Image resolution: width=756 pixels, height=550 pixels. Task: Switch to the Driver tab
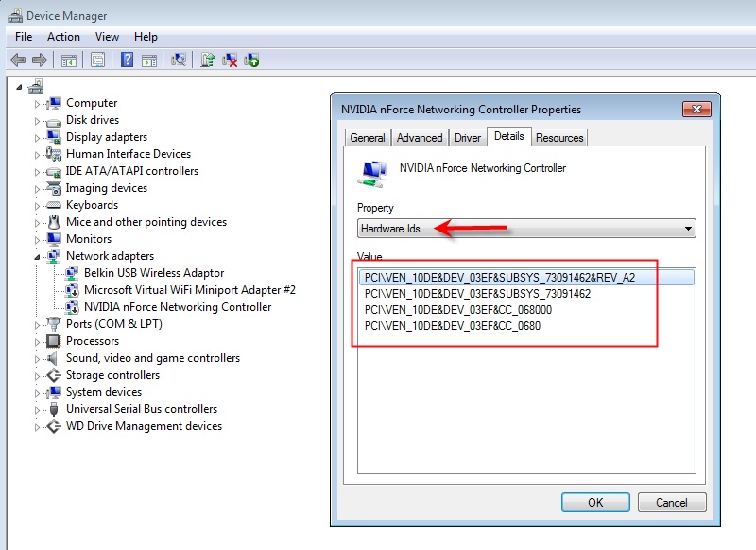click(x=468, y=137)
